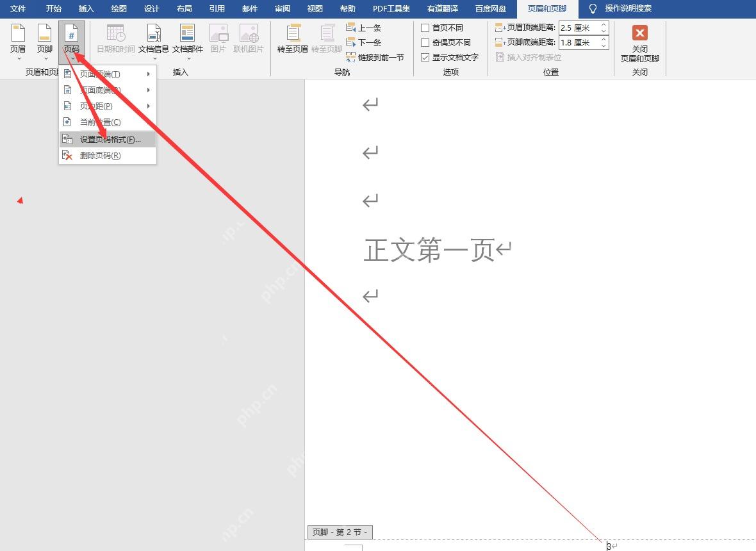Open the 有道翻译 tab
This screenshot has width=756, height=551.
click(x=443, y=9)
